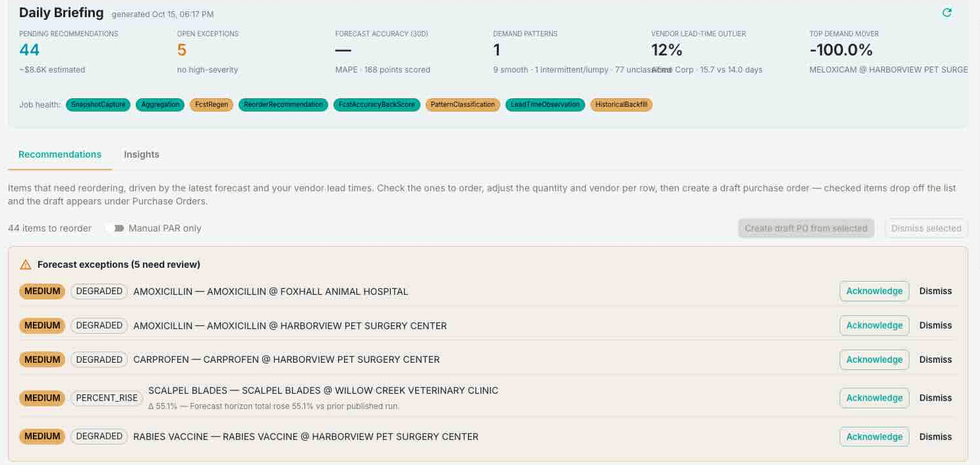Dismiss the Rabies Vaccine exception
980x465 pixels.
click(935, 437)
